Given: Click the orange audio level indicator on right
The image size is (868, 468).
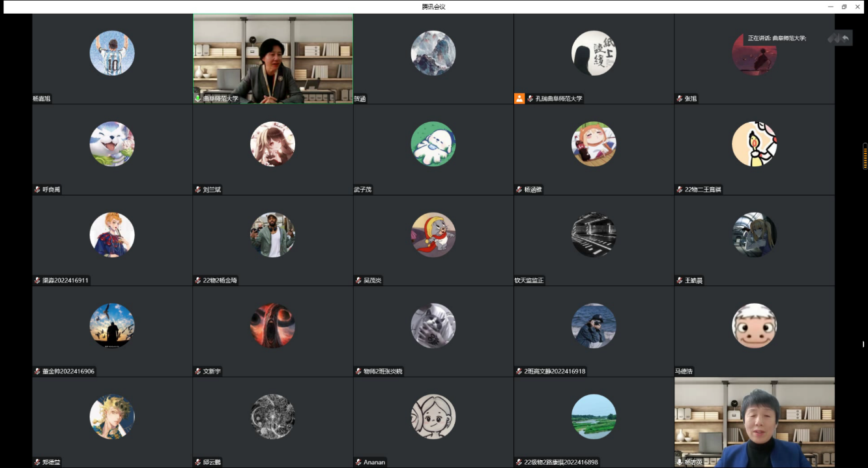Looking at the screenshot, I should pyautogui.click(x=865, y=157).
